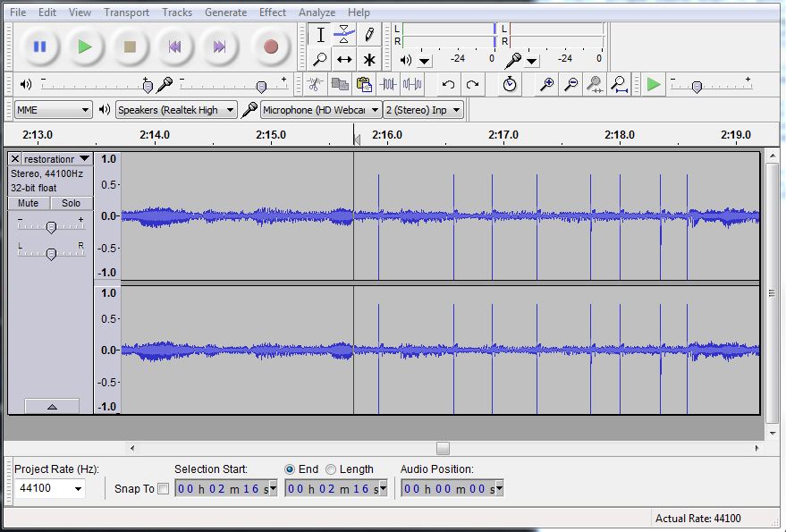Viewport: 786px width, 532px height.
Task: Click the input volume slider knob
Action: [x=261, y=87]
